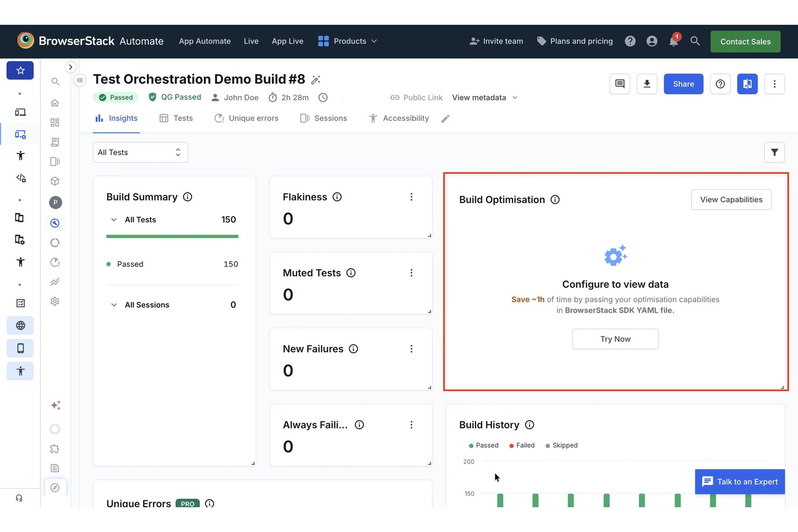Click the starred favorites icon in left rail
This screenshot has height=532, width=798.
(x=20, y=70)
